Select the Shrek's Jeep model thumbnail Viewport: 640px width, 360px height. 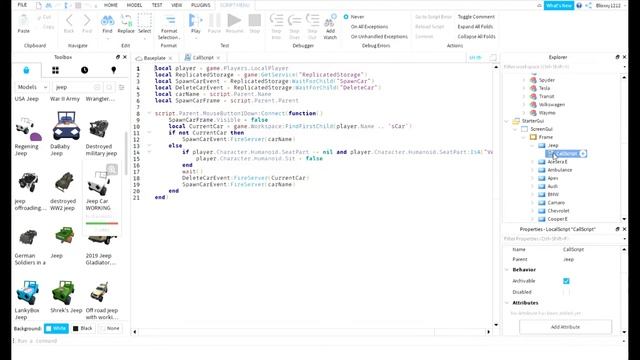pyautogui.click(x=63, y=293)
